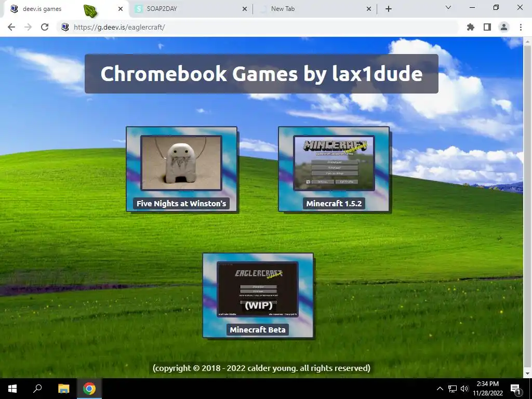Click the Minecraft 1.5.2 label
Screen dimensions: 532x399
point(334,204)
